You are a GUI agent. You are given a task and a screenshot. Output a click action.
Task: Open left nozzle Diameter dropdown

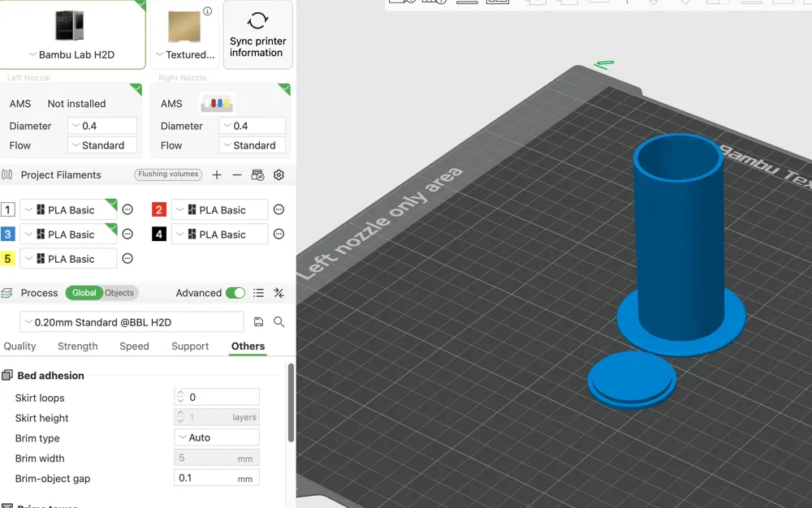[x=102, y=126]
